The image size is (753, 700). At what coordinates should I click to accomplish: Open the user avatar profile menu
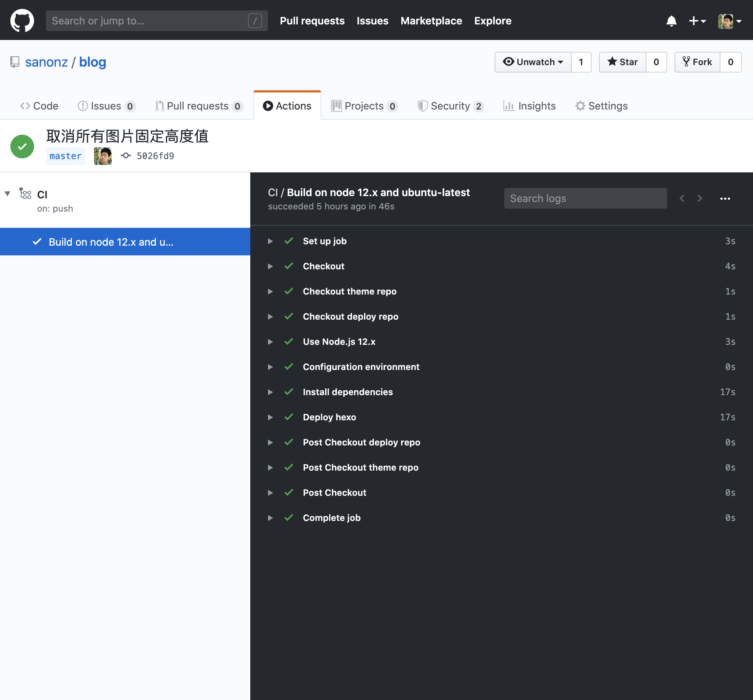[x=729, y=21]
